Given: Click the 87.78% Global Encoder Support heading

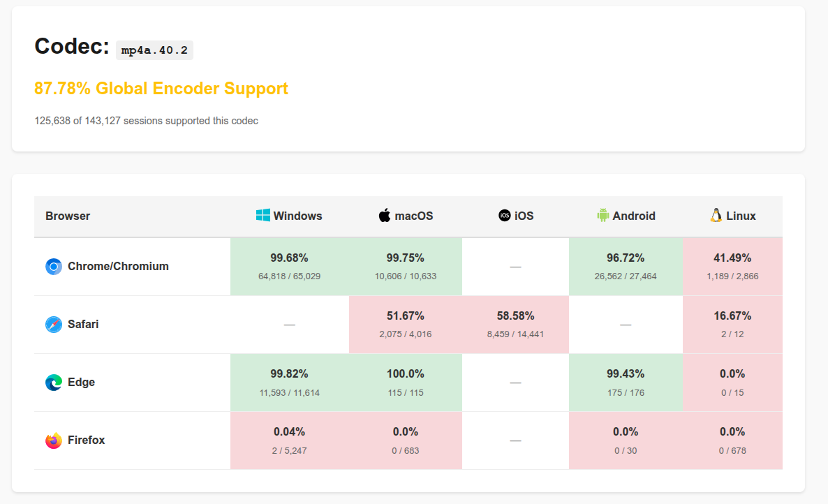Looking at the screenshot, I should (x=161, y=89).
